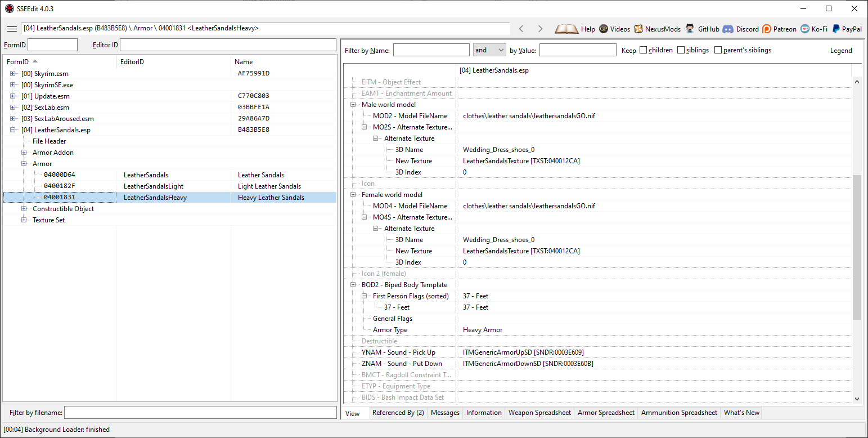Image resolution: width=868 pixels, height=438 pixels.
Task: Click the FormID search field
Action: tap(53, 45)
